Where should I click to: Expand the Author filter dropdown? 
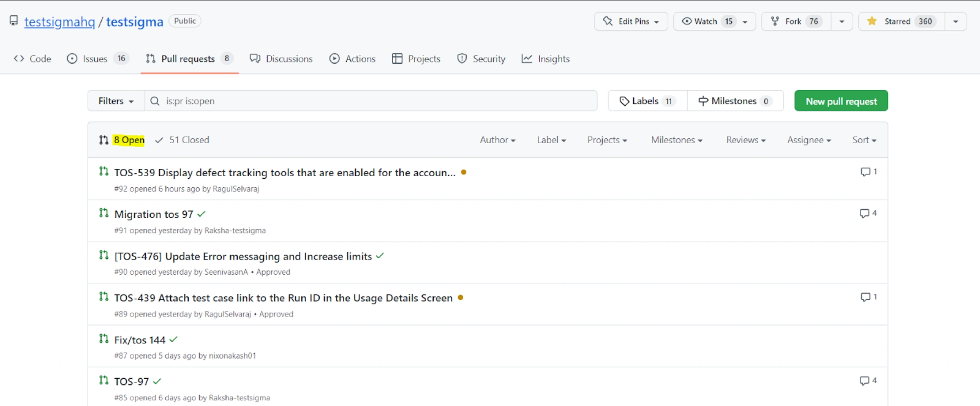tap(497, 140)
